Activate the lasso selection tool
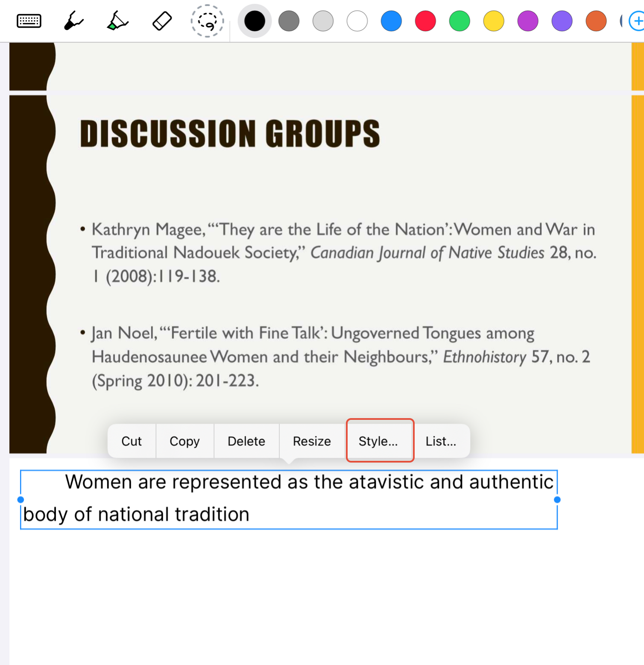 coord(207,21)
